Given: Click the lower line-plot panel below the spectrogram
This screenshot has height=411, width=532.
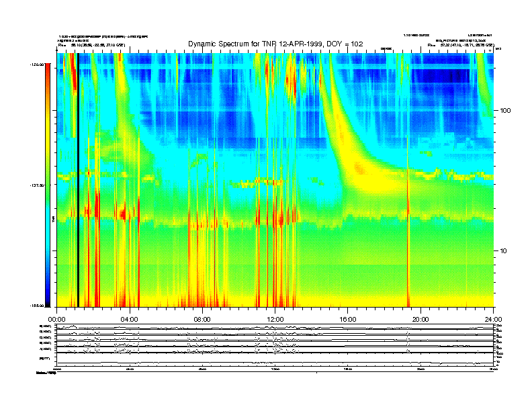Looking at the screenshot, I should click(275, 345).
